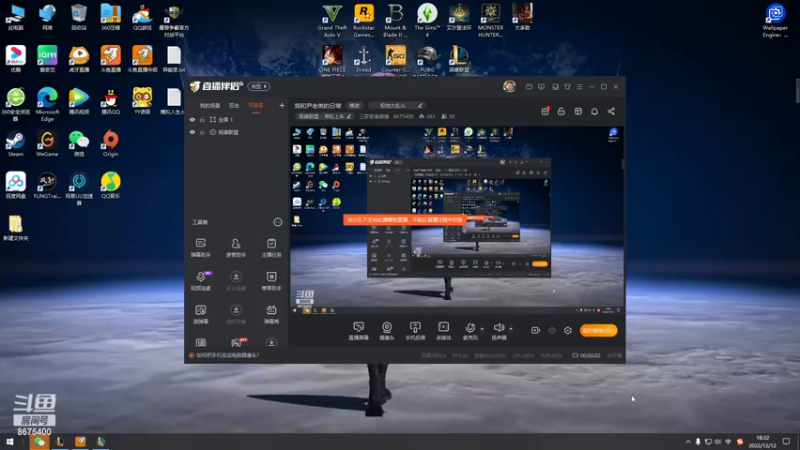The height and width of the screenshot is (450, 800).
Task: Toggle lock on 全屏 1 source
Action: (202, 119)
